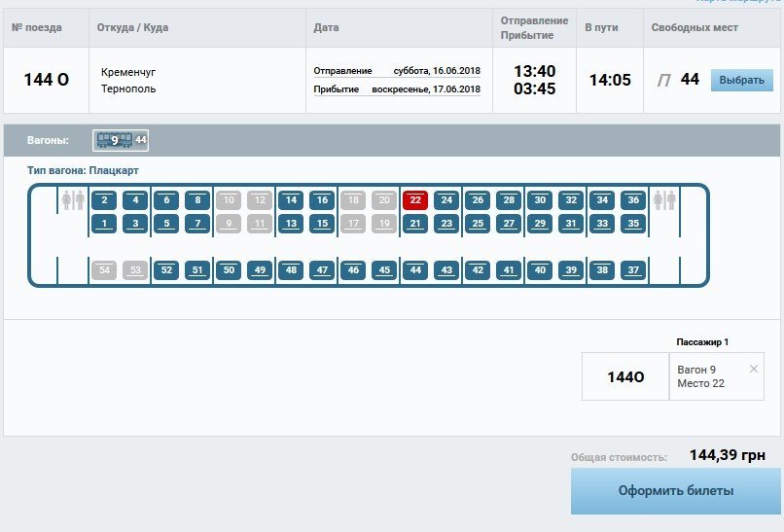Image resolution: width=784 pixels, height=532 pixels.
Task: Click the Оформить билеты button
Action: [675, 491]
